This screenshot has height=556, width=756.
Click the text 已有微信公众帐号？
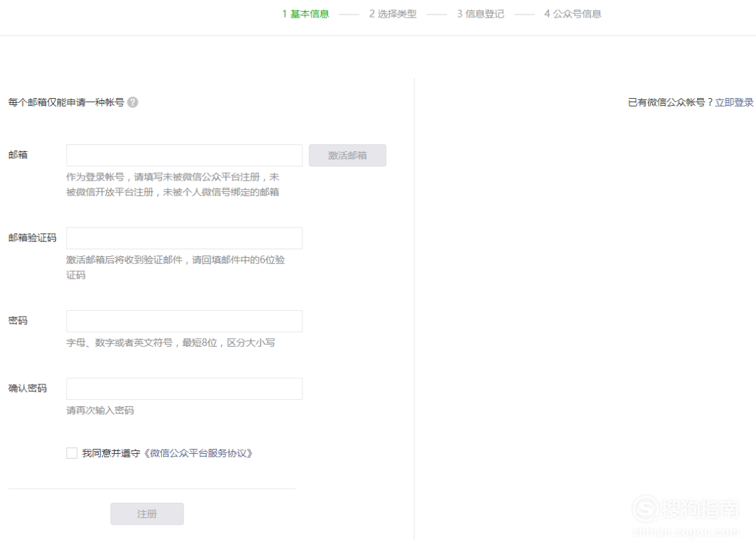pos(671,102)
